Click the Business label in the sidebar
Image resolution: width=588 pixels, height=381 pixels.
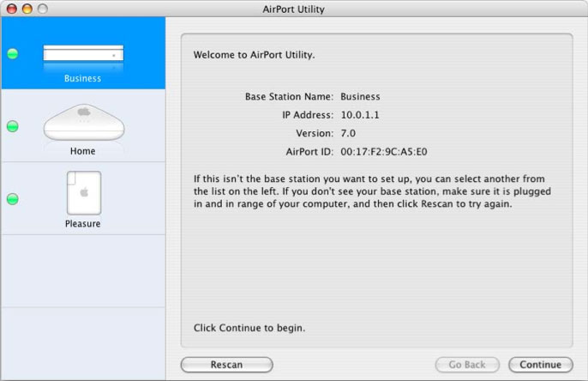pyautogui.click(x=82, y=78)
